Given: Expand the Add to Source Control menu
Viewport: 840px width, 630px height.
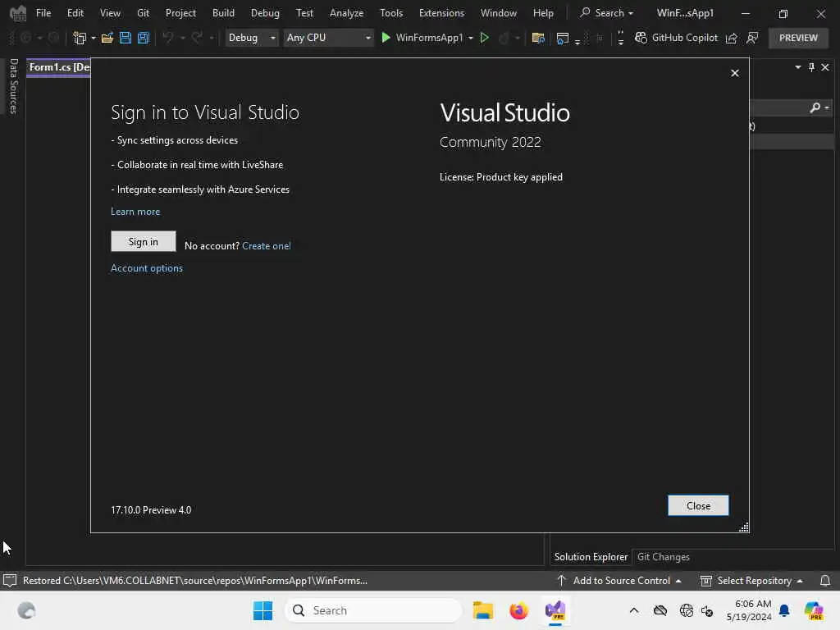Looking at the screenshot, I should click(621, 581).
